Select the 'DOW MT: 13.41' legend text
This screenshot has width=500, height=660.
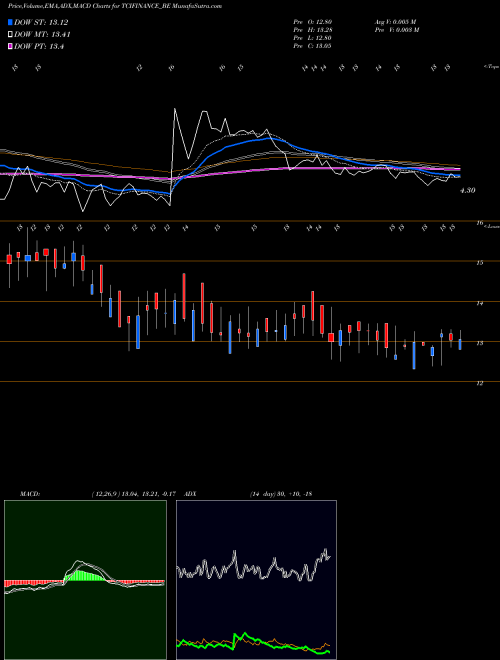click(42, 35)
